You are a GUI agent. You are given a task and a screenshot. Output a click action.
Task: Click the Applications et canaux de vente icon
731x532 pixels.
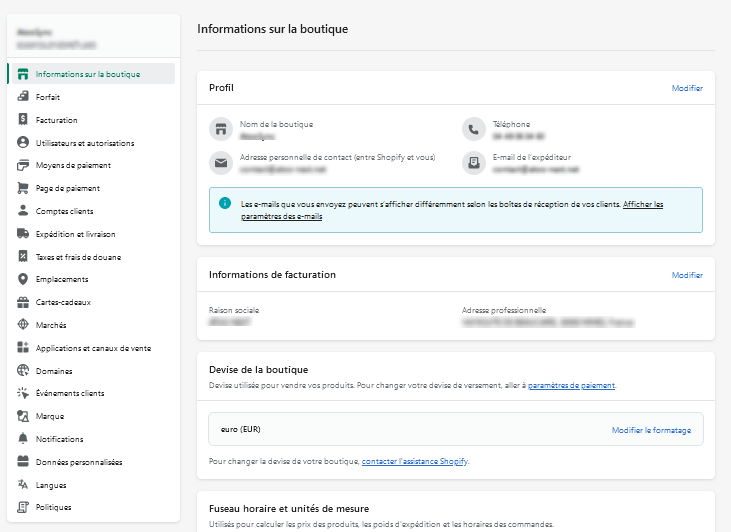point(23,348)
